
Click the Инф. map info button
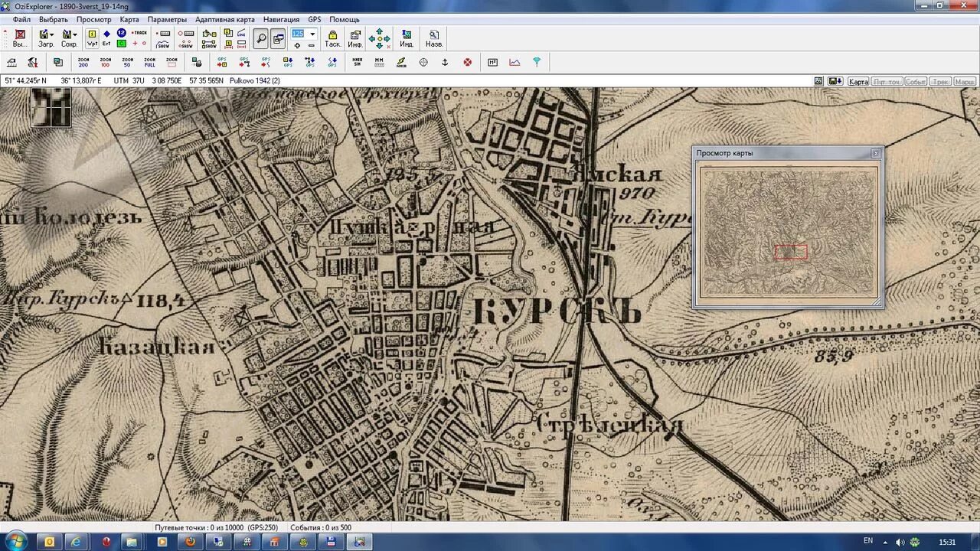pyautogui.click(x=355, y=38)
